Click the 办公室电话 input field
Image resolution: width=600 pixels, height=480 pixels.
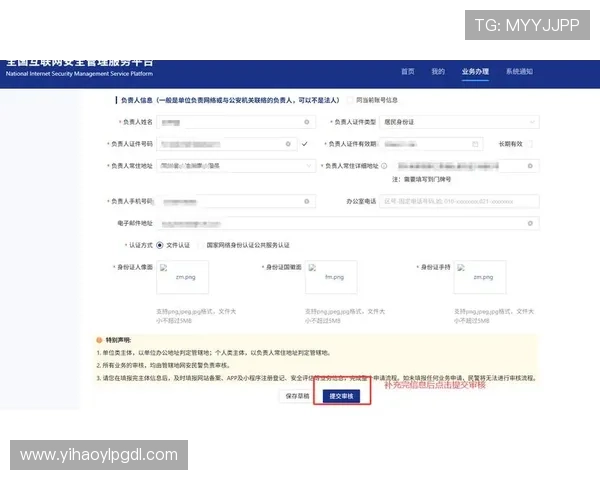[459, 201]
